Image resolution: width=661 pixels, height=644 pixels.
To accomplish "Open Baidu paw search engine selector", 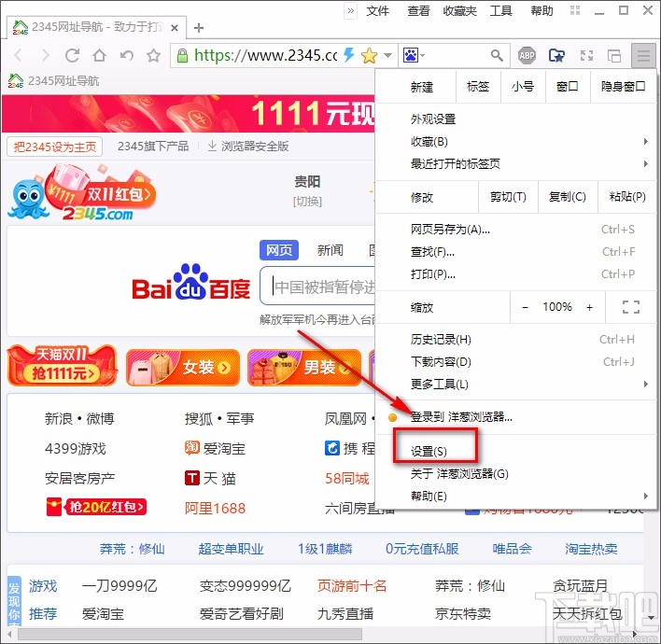I will [414, 55].
